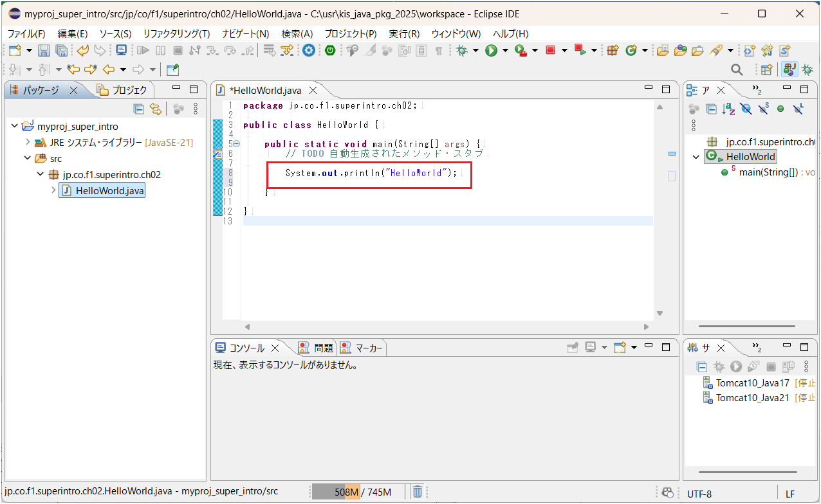Open the dropdown arrow beside the Run button
Screen dimensions: 821x504
(505, 51)
